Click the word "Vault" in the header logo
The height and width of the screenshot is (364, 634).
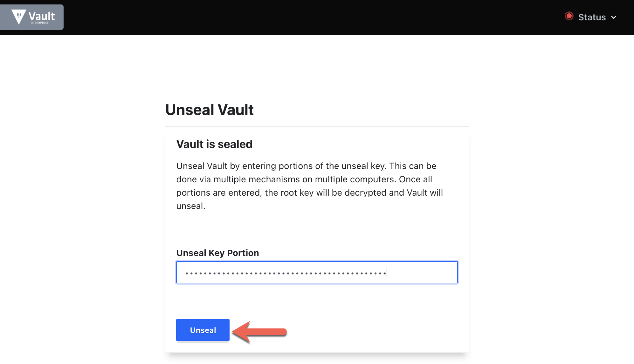tap(42, 16)
